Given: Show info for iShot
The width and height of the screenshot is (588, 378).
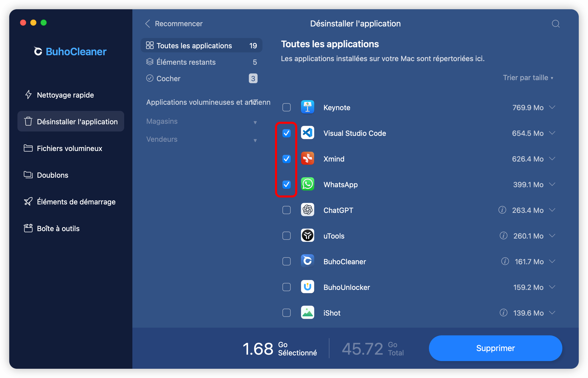Looking at the screenshot, I should (503, 313).
